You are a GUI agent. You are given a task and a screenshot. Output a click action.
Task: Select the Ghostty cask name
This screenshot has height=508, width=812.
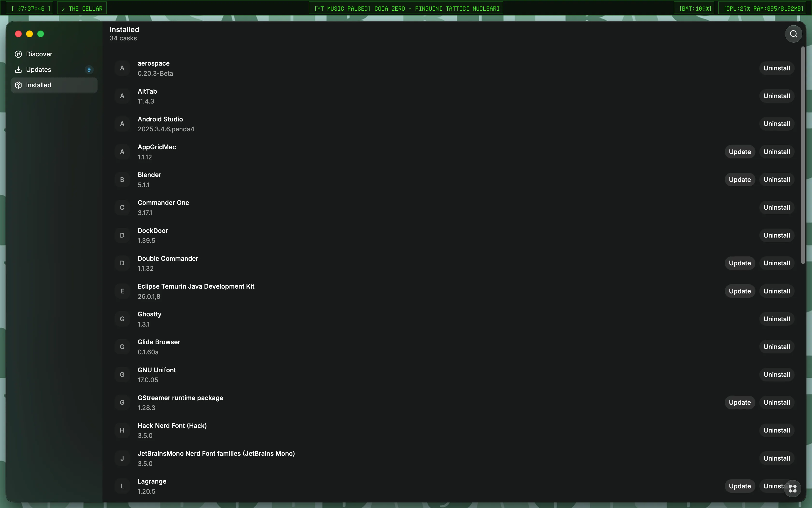click(x=149, y=314)
